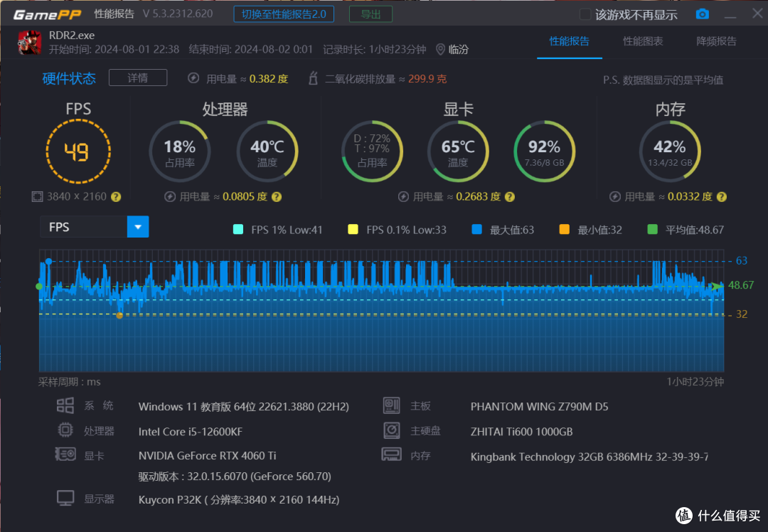Click the NVIDIA GeForce RTX 4060 Ti text
768x532 pixels.
click(207, 456)
